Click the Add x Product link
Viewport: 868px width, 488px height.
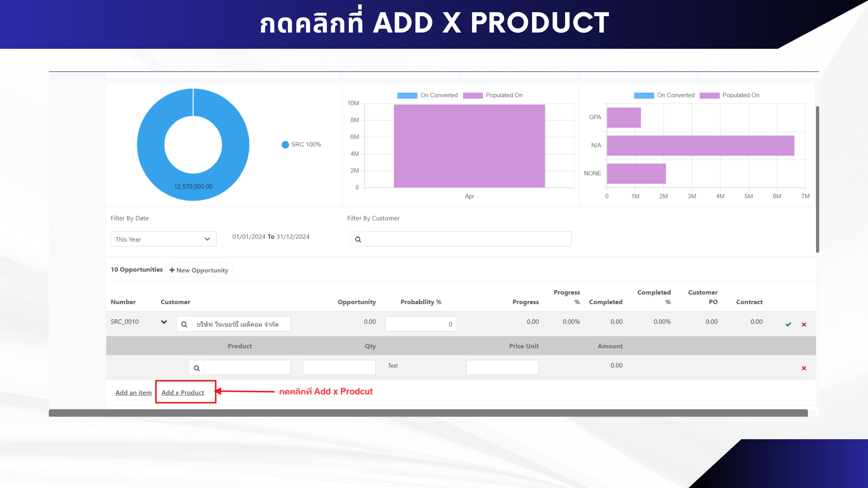click(x=183, y=393)
